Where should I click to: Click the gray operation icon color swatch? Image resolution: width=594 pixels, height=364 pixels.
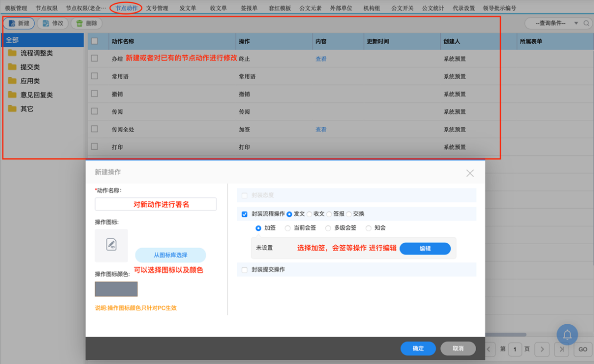(115, 289)
